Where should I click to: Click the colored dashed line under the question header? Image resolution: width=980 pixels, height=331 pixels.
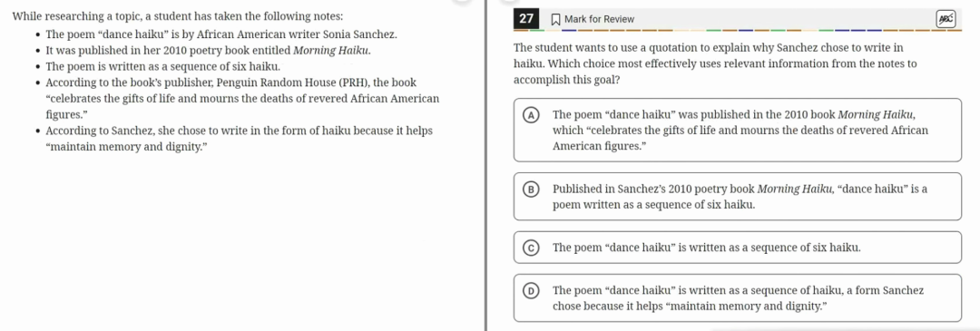[738, 30]
